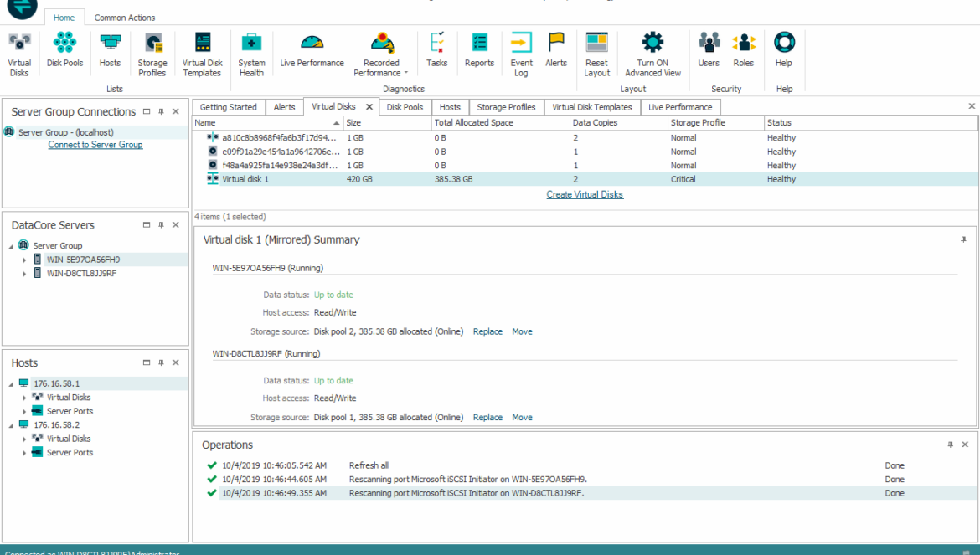Viewport: 980px width, 555px height.
Task: Maximize the DataCore Servers panel
Action: 147,224
